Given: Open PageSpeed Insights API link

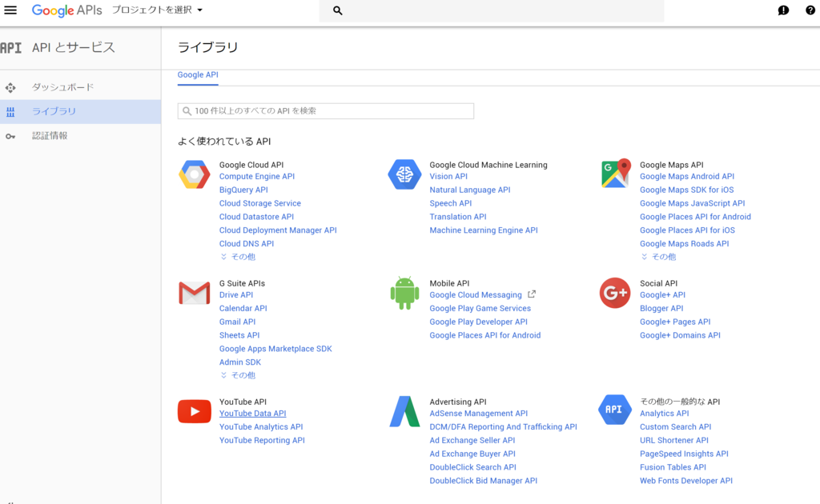Looking at the screenshot, I should coord(684,454).
